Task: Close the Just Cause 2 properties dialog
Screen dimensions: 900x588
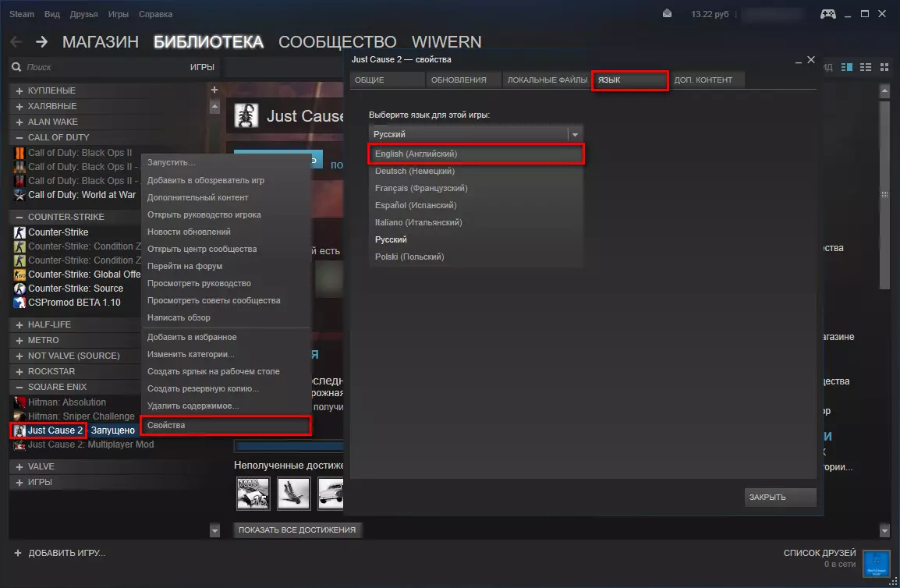Action: [x=811, y=60]
